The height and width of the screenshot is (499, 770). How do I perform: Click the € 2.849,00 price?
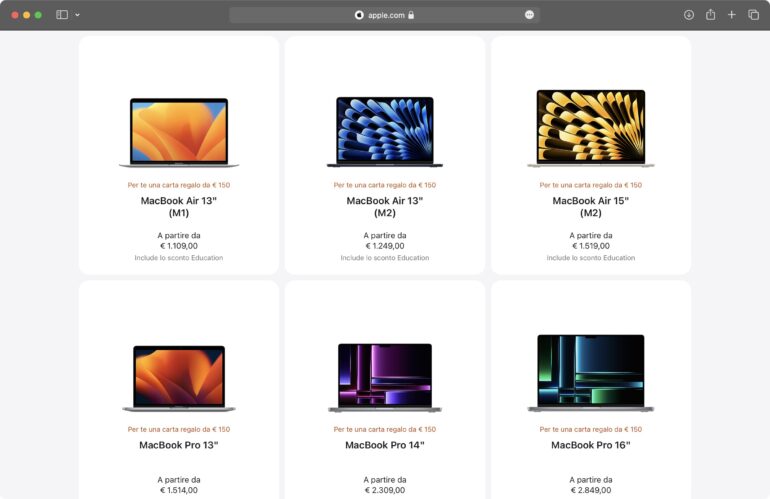click(591, 490)
